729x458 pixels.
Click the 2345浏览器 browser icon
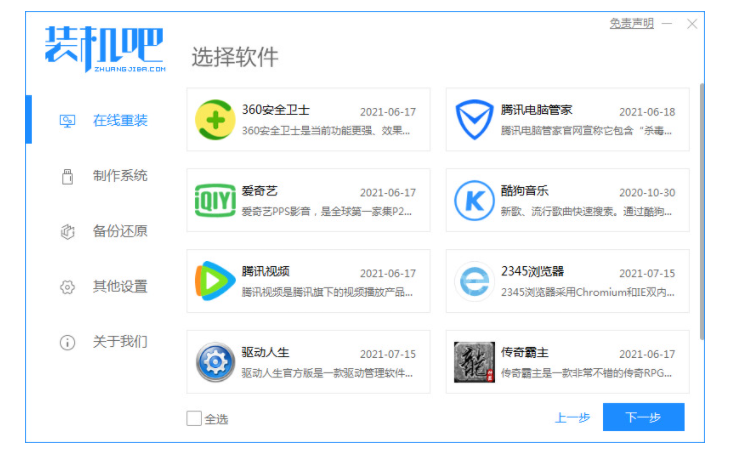coord(474,282)
